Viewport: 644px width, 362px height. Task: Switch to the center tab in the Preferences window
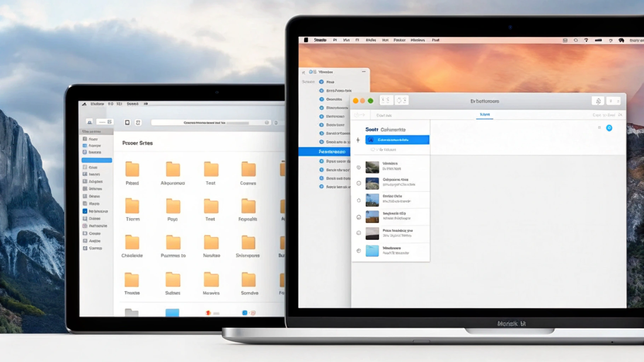pos(485,115)
